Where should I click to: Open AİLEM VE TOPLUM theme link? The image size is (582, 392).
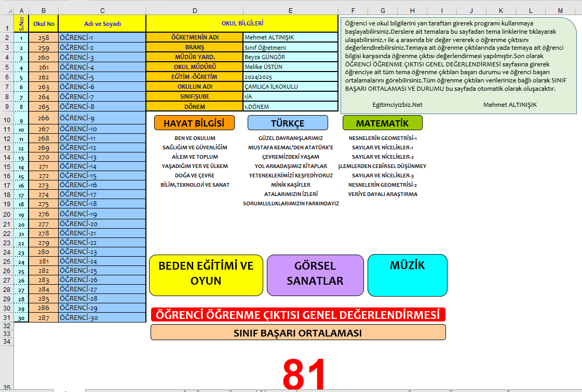pyautogui.click(x=195, y=157)
